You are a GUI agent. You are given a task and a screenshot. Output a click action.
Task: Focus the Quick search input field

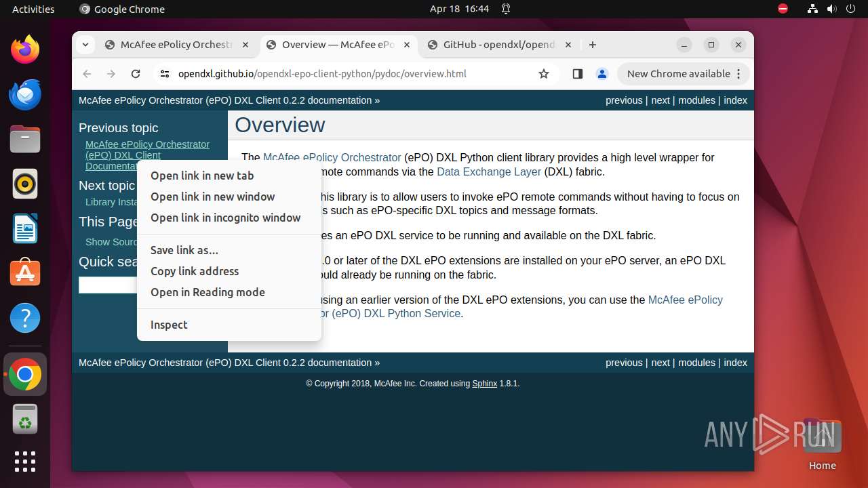click(x=108, y=285)
